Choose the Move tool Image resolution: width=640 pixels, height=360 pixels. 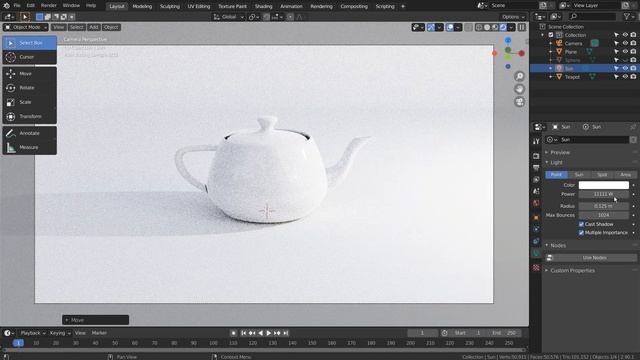point(29,73)
